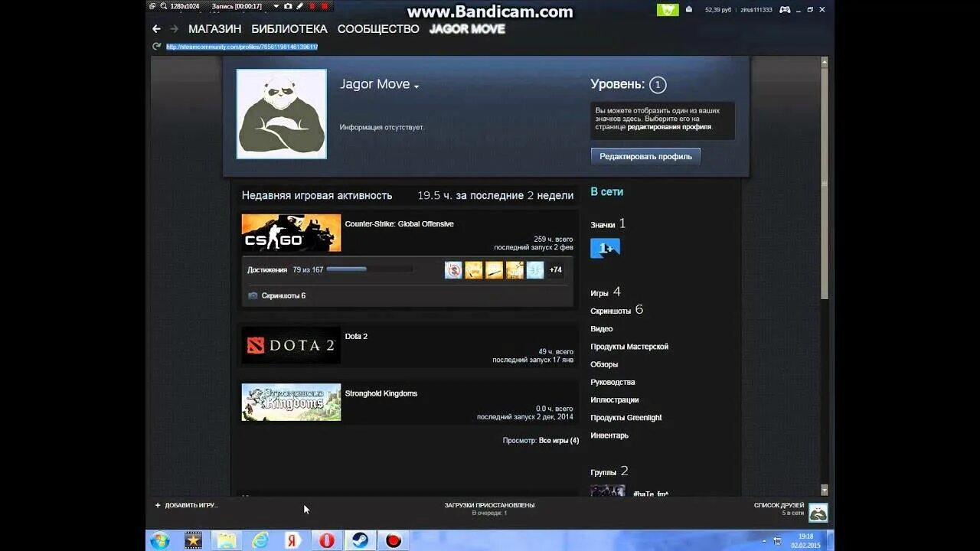Open the Руководства link

[612, 382]
